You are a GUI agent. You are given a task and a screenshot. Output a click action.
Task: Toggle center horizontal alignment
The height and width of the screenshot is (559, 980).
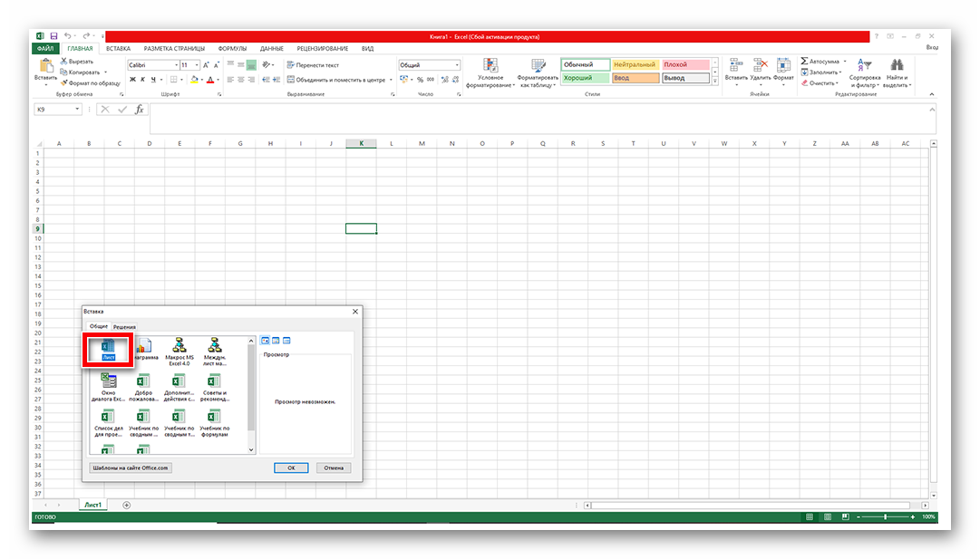240,80
